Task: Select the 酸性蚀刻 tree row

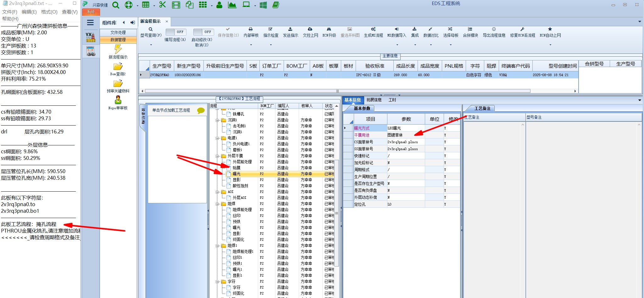Action: point(240,186)
